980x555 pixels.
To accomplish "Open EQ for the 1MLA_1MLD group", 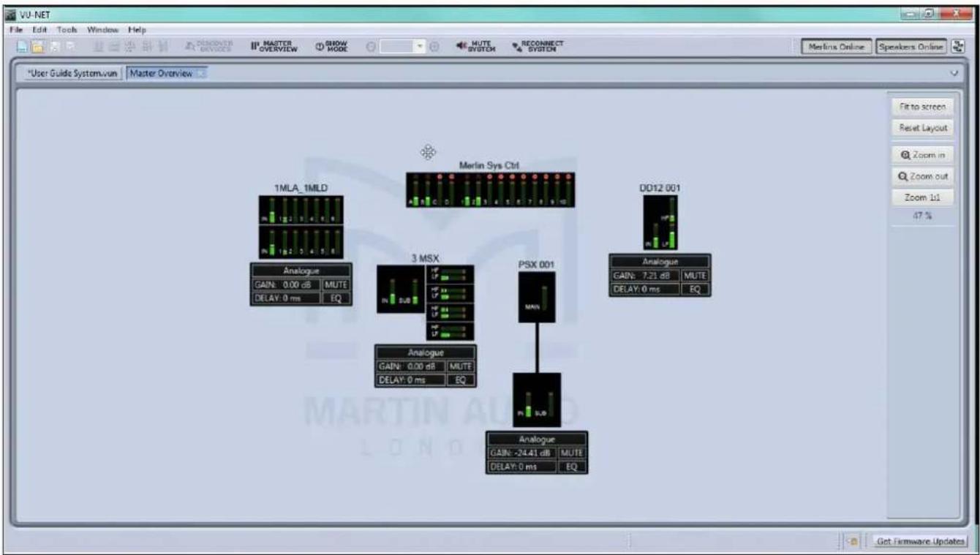I will coord(336,298).
